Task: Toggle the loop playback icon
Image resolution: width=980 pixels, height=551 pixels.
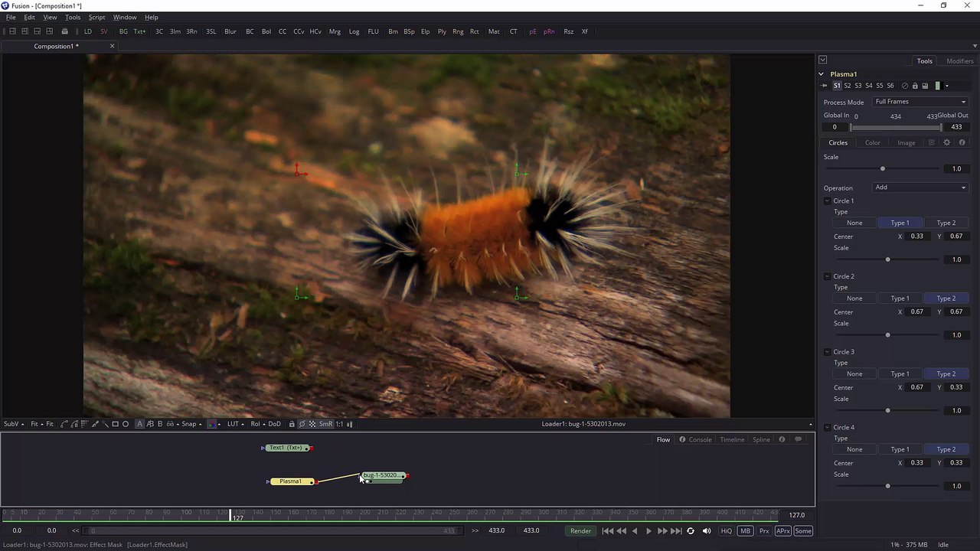Action: pyautogui.click(x=691, y=531)
